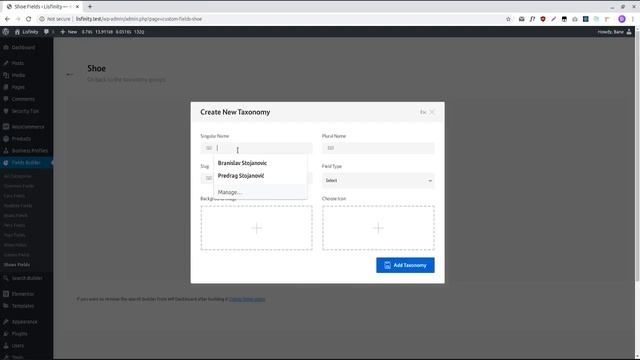
Task: Click into the Singular Name input
Action: 256,148
